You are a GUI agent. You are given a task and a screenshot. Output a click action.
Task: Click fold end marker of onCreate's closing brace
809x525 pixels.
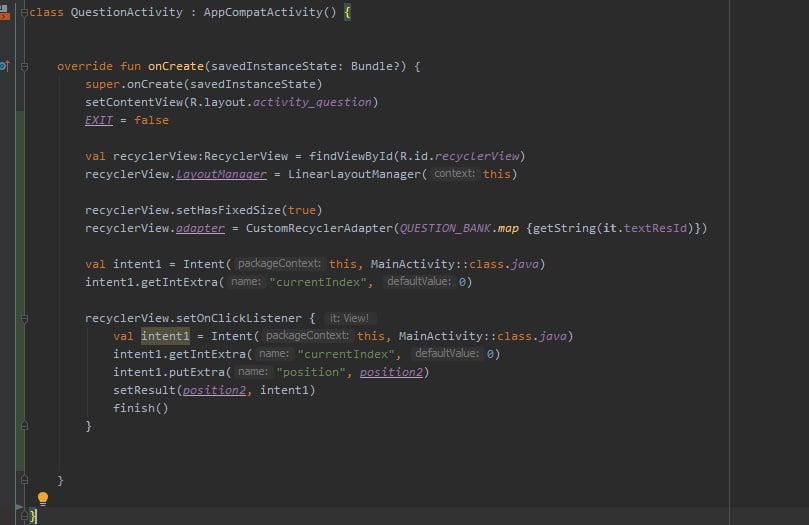click(x=24, y=480)
